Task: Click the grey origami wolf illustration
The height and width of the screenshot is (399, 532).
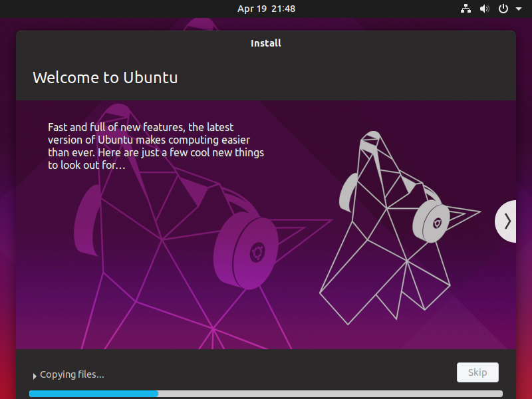Action: point(400,227)
